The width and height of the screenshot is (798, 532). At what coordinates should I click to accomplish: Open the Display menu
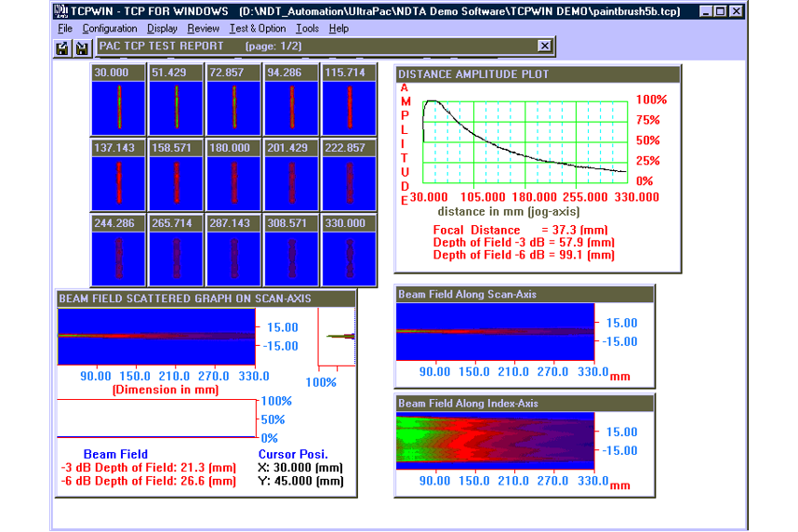(x=162, y=29)
